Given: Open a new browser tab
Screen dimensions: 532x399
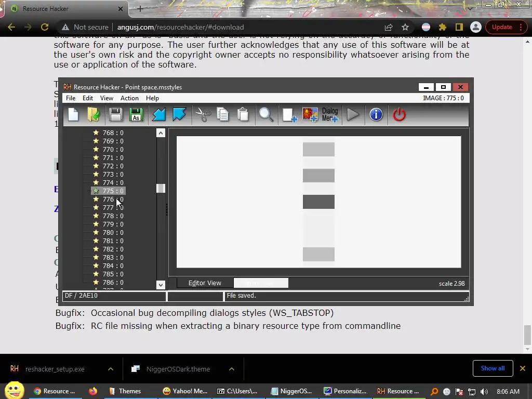Looking at the screenshot, I should coord(140,9).
